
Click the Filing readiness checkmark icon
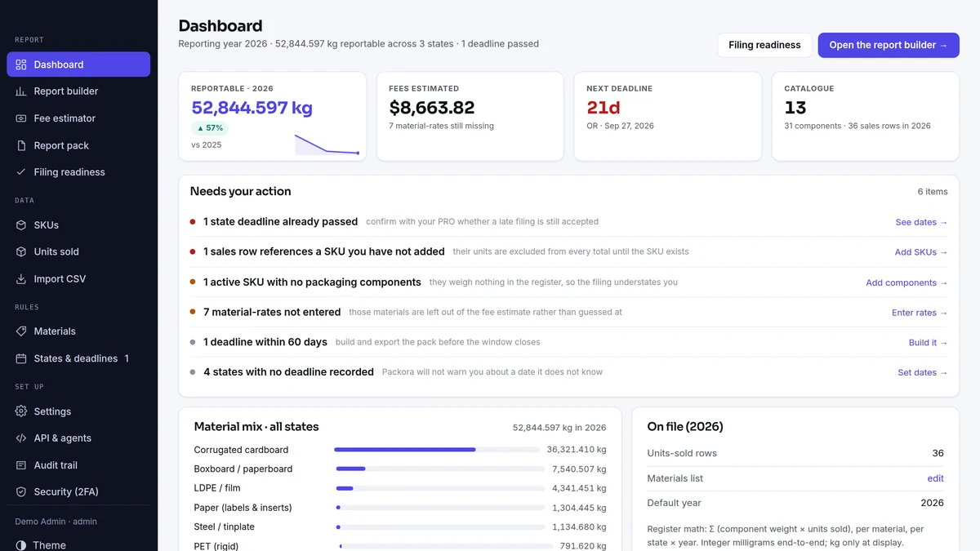tap(21, 172)
